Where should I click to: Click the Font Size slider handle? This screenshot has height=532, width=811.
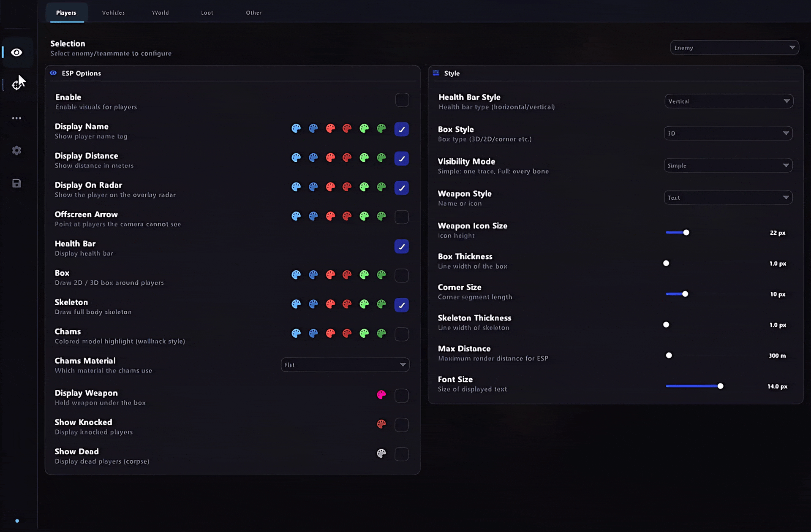click(720, 386)
